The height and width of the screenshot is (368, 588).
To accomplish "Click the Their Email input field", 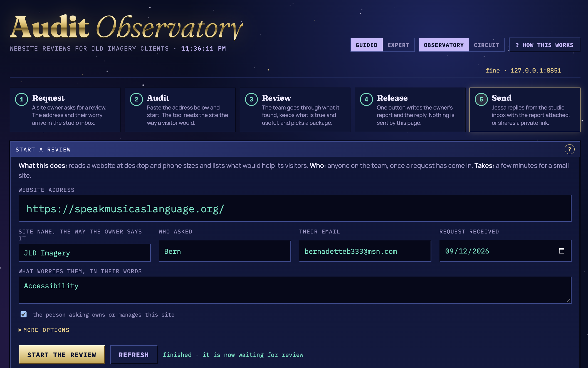I will click(365, 251).
